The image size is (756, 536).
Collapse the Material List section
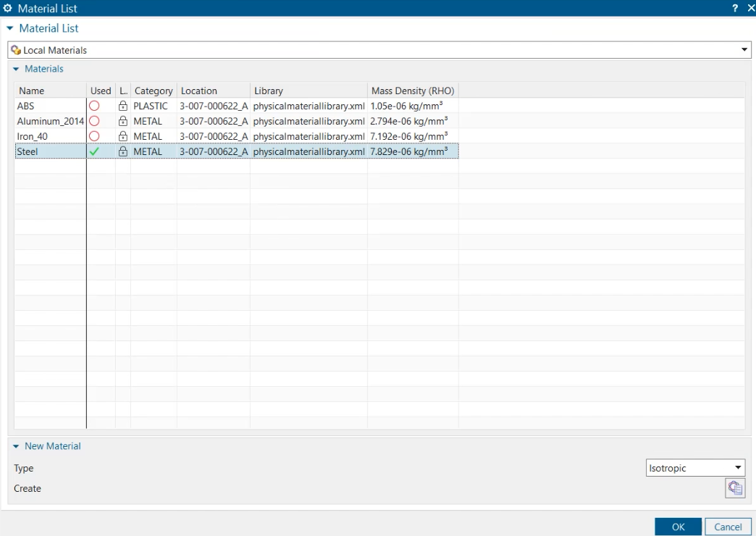[x=9, y=28]
